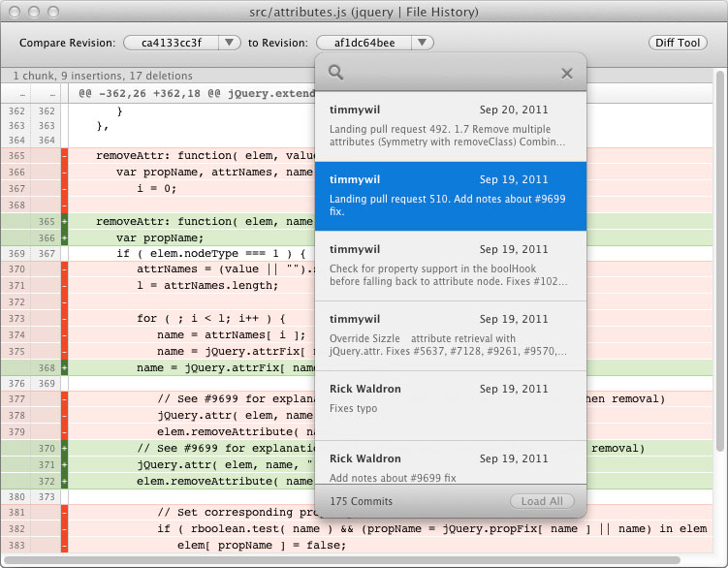Select the boolHook property support commit
This screenshot has height=568, width=728.
[x=451, y=266]
